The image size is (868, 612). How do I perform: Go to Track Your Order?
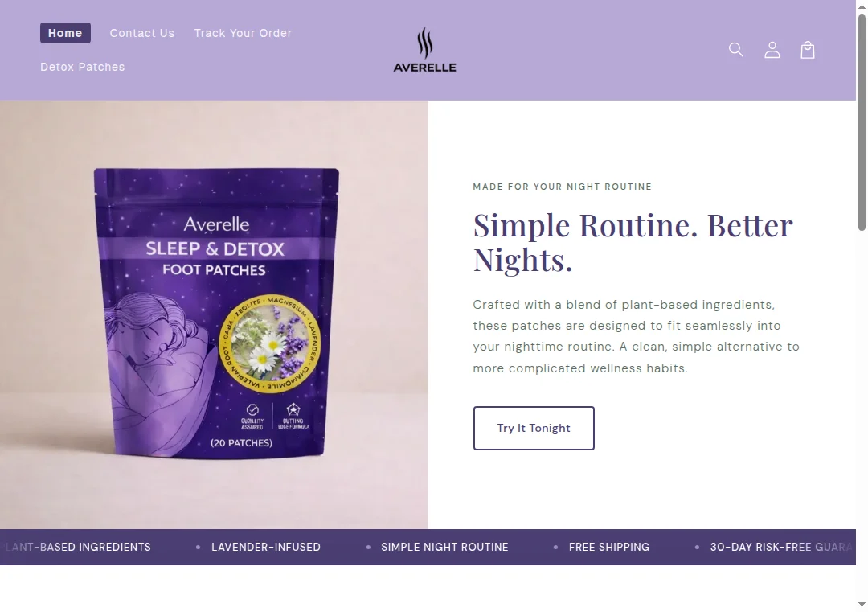click(x=243, y=33)
